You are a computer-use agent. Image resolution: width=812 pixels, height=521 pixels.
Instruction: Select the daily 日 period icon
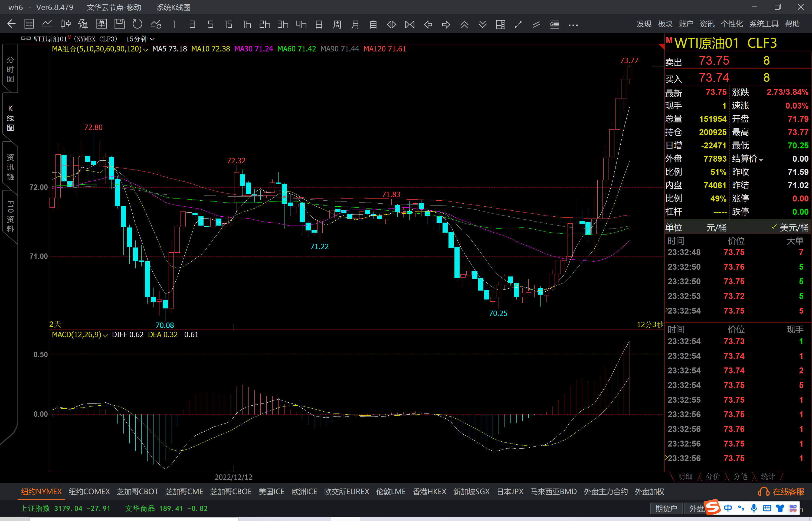click(319, 24)
